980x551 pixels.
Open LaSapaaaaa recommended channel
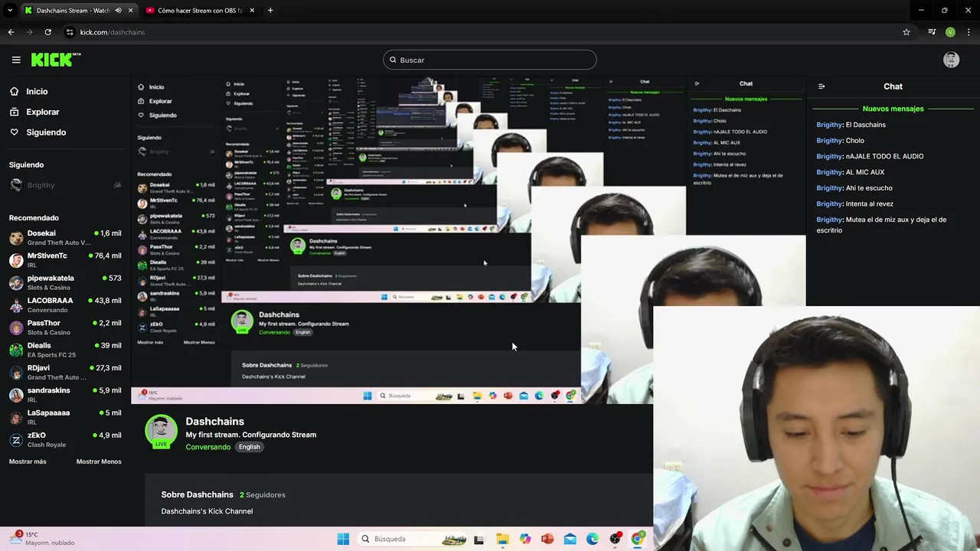point(65,417)
